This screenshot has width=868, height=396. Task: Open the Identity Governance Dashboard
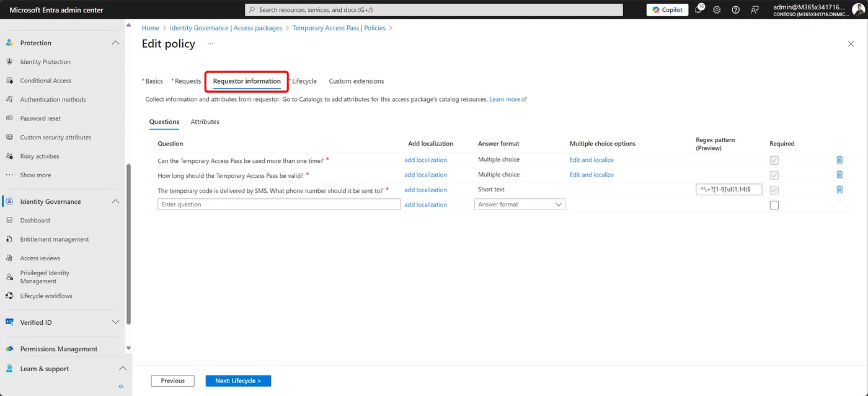[x=35, y=221]
